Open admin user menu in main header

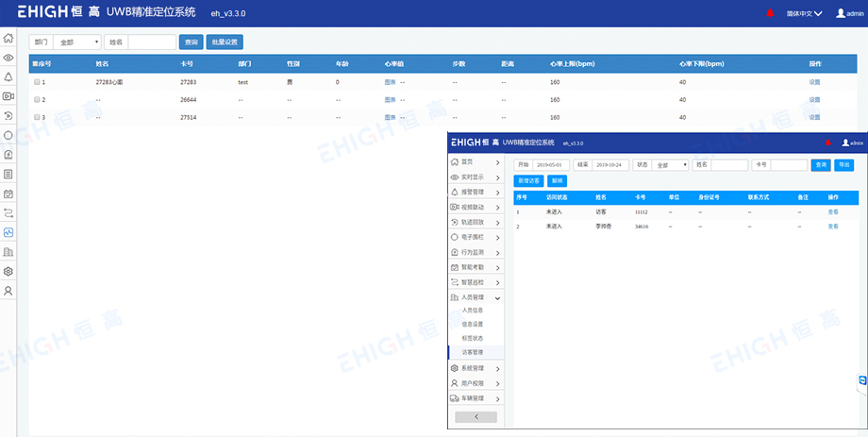pos(850,13)
